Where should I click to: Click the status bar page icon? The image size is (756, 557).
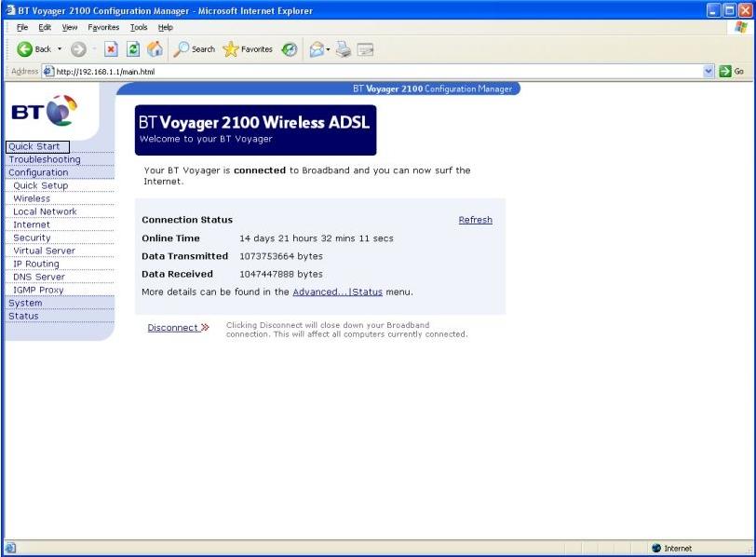click(x=10, y=548)
